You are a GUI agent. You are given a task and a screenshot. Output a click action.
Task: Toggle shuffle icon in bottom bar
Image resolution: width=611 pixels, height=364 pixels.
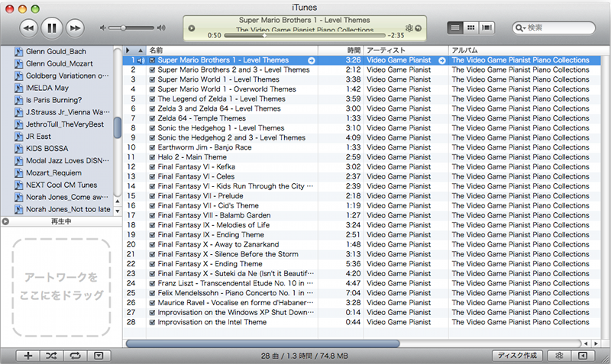click(x=51, y=356)
